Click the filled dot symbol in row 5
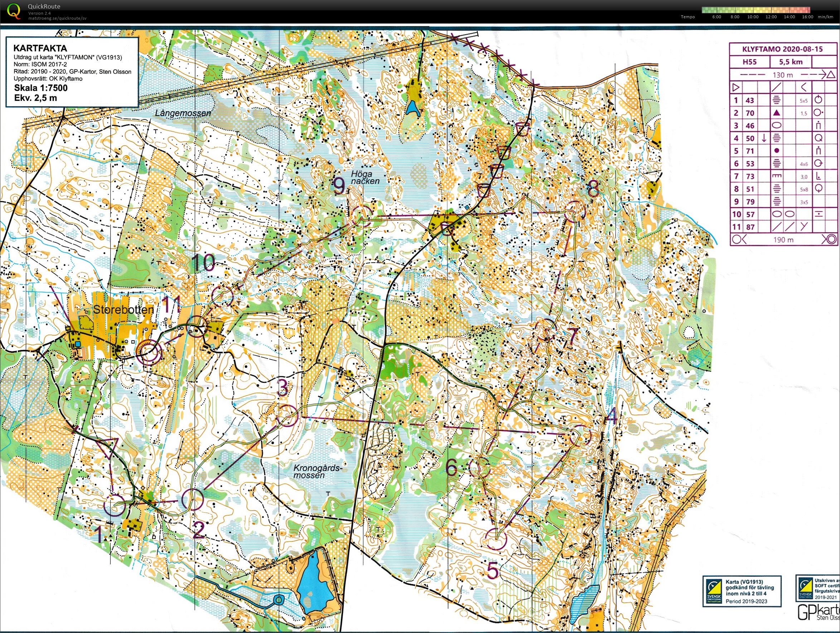This screenshot has width=840, height=633. 777,151
